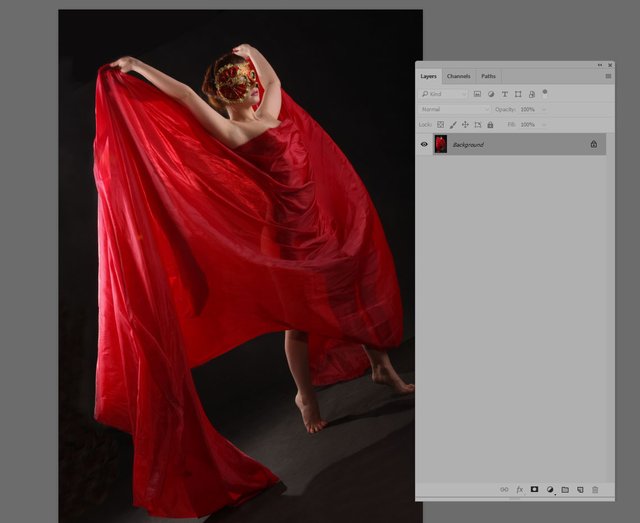Filter layers by shape layers icon
Image resolution: width=640 pixels, height=523 pixels.
tap(518, 94)
